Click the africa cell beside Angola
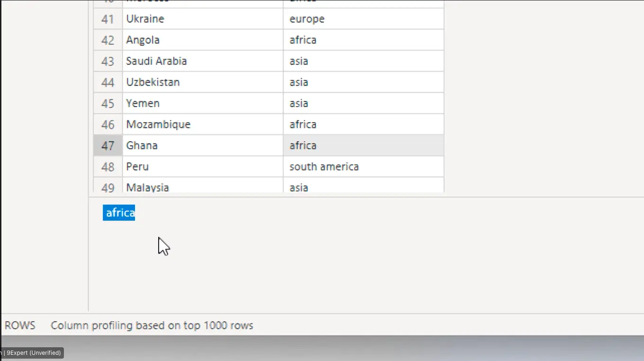 tap(363, 40)
